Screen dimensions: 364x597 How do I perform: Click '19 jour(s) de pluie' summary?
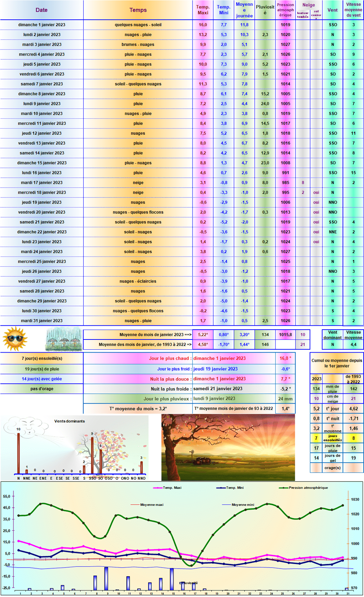(x=41, y=369)
